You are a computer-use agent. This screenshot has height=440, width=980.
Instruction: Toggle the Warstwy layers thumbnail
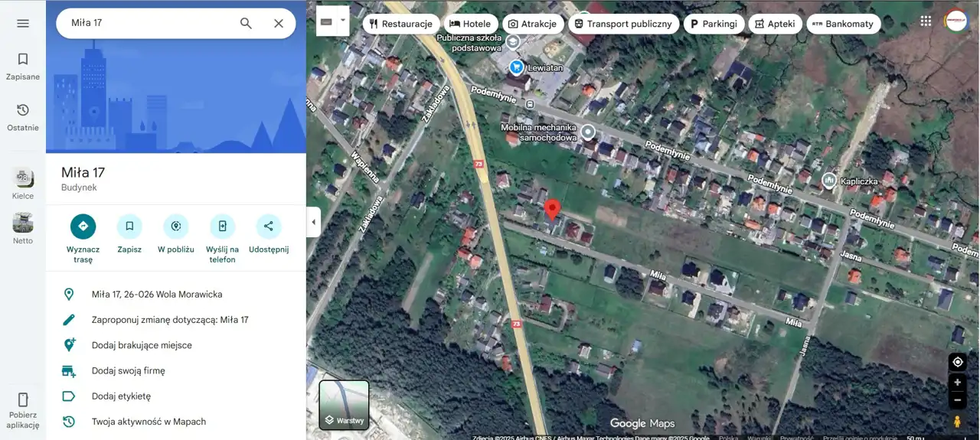344,405
